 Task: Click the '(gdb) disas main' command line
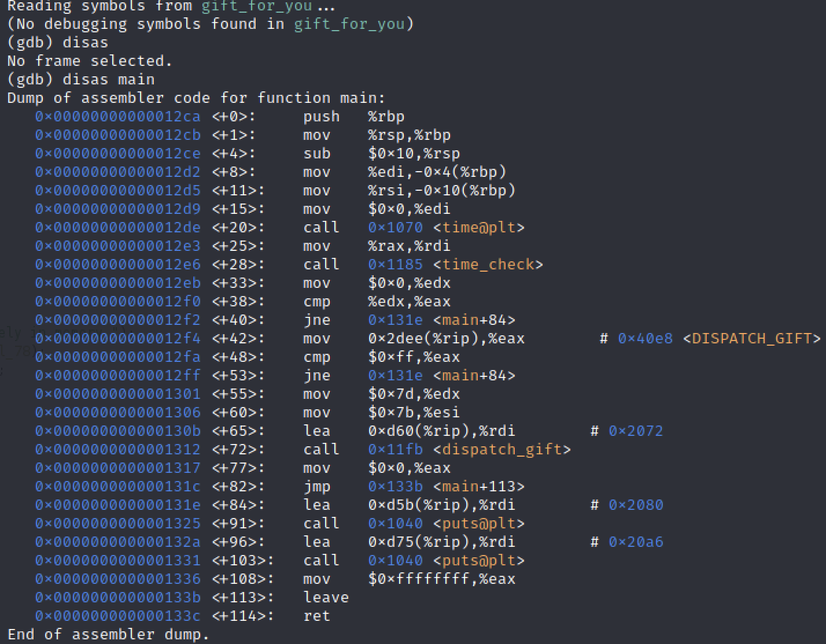pyautogui.click(x=81, y=79)
